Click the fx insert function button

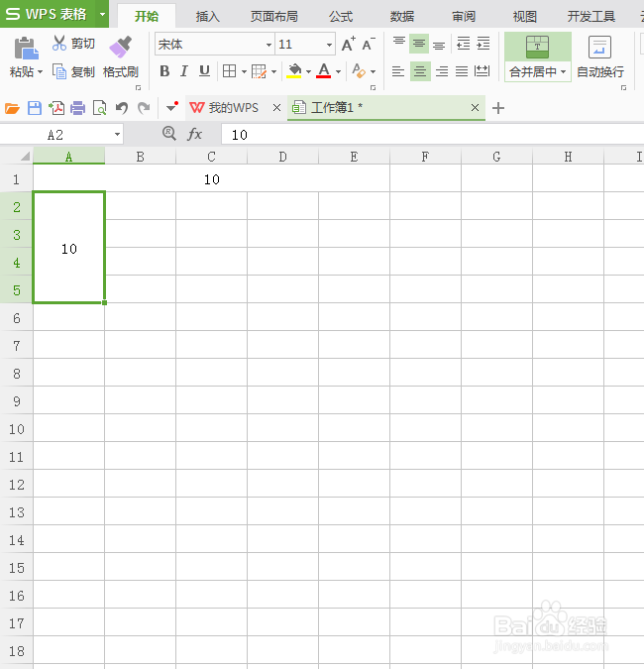(x=194, y=134)
